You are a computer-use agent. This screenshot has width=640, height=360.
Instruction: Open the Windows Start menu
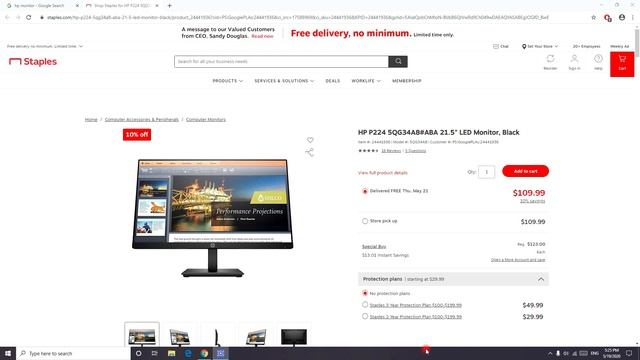point(8,353)
